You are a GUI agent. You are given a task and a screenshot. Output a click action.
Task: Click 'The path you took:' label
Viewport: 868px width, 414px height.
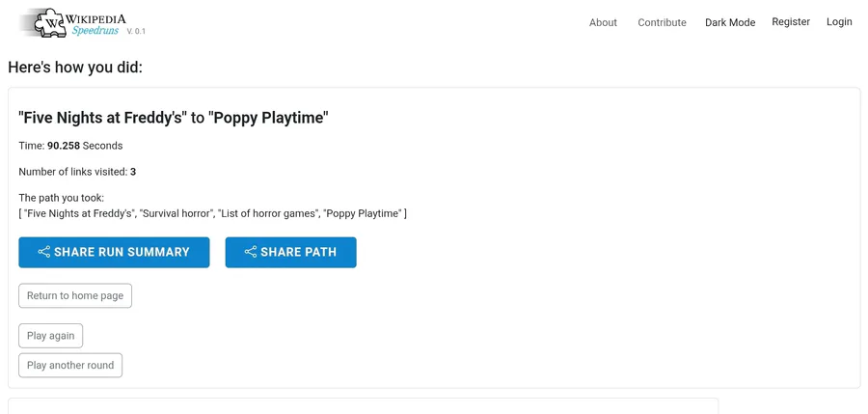click(62, 198)
